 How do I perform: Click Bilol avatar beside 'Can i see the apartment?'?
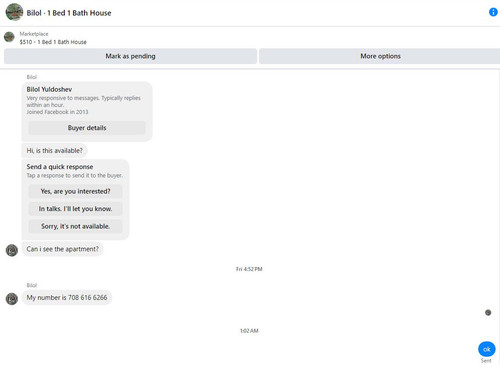(12, 250)
